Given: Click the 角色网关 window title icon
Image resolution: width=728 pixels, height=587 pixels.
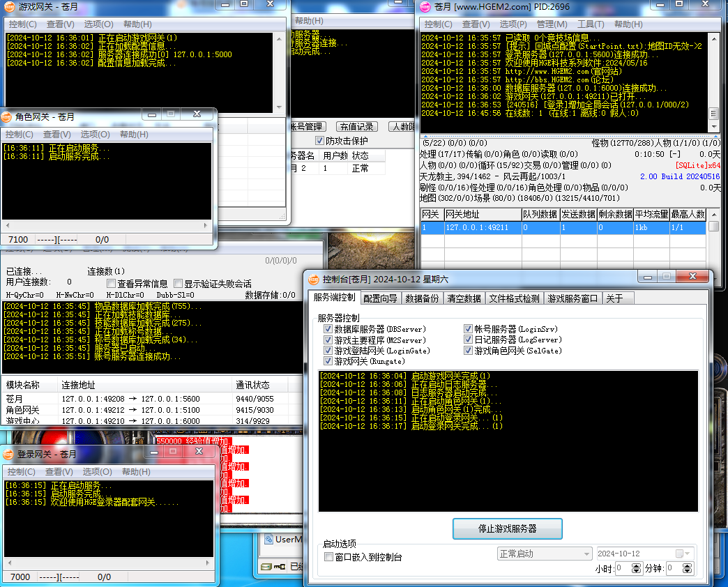Looking at the screenshot, I should pos(7,117).
